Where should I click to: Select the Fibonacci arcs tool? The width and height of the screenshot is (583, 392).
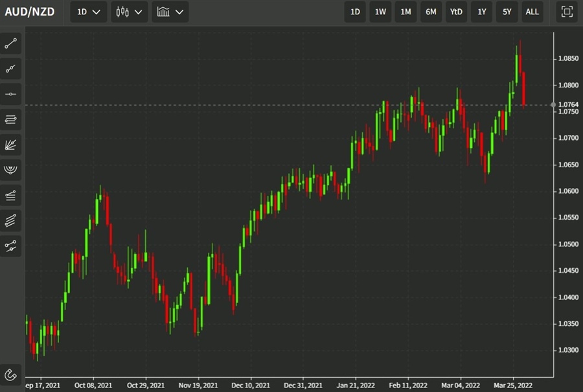[10, 170]
